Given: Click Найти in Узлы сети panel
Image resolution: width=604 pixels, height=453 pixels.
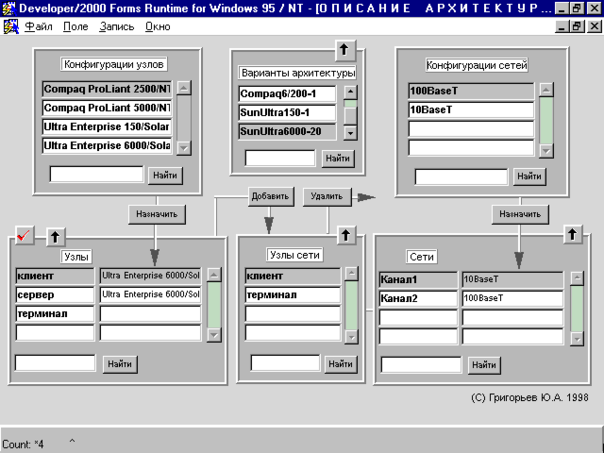Looking at the screenshot, I should pyautogui.click(x=341, y=364).
